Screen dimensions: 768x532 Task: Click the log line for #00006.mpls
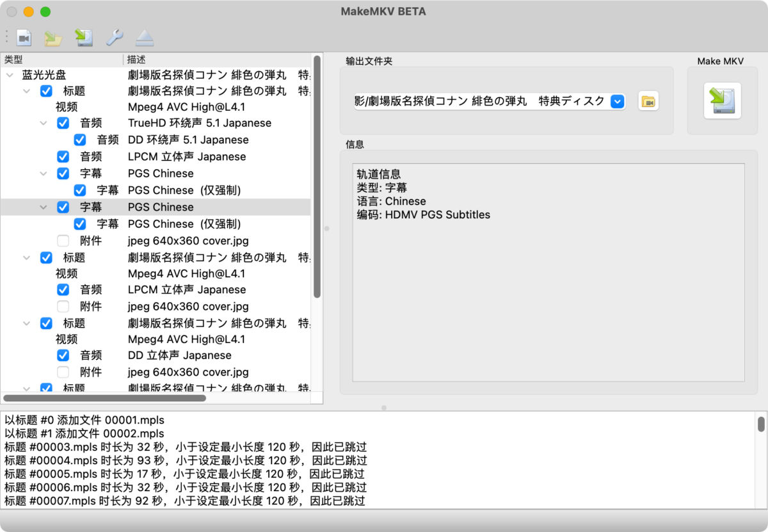[186, 487]
